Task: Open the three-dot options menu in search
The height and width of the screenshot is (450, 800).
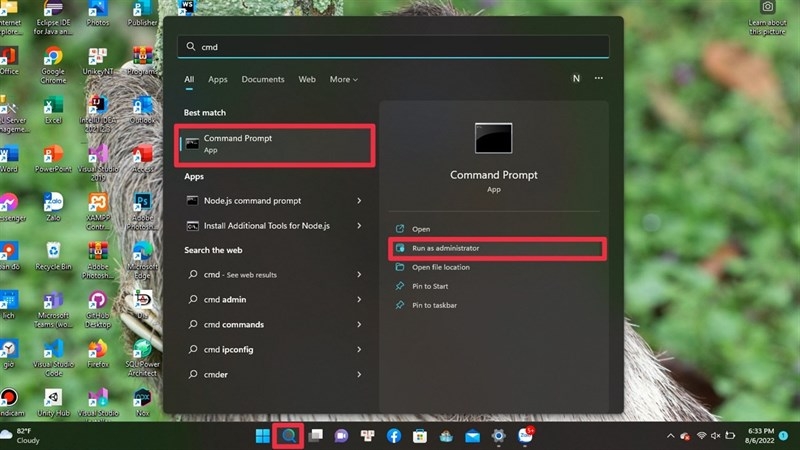Action: click(599, 78)
